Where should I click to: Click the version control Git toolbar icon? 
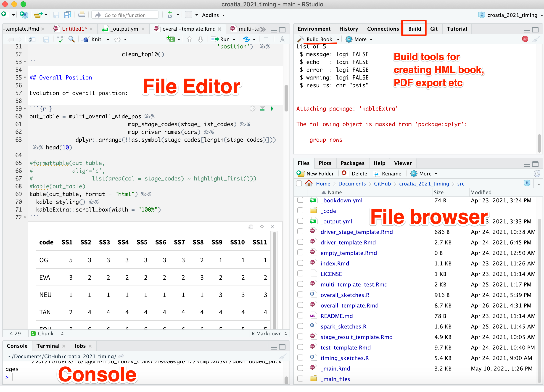tap(170, 15)
